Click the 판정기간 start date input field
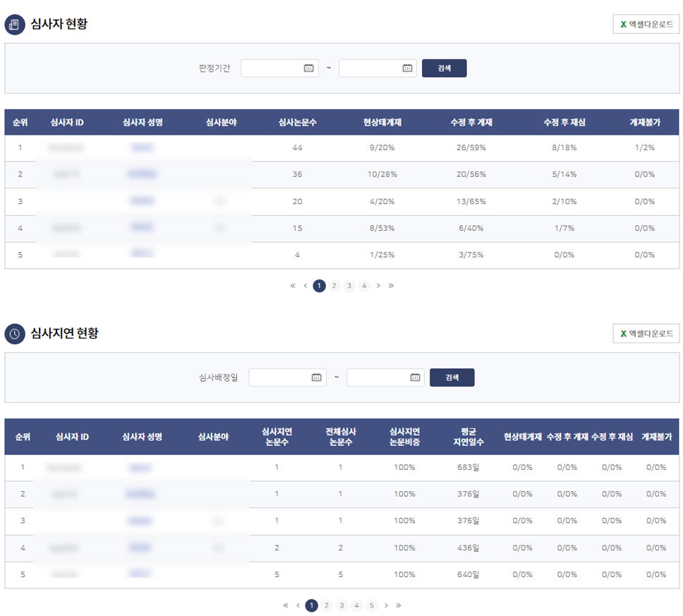This screenshot has width=683, height=616. [x=272, y=68]
